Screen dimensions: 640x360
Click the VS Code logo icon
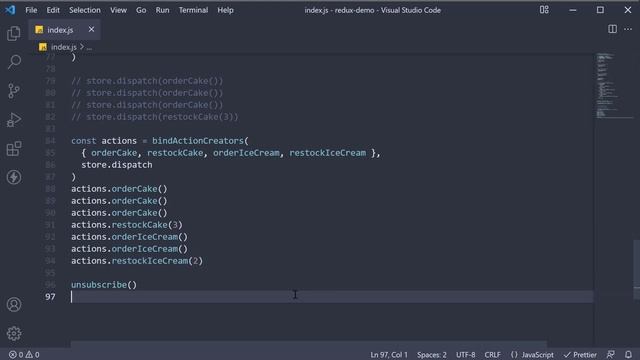[x=10, y=10]
